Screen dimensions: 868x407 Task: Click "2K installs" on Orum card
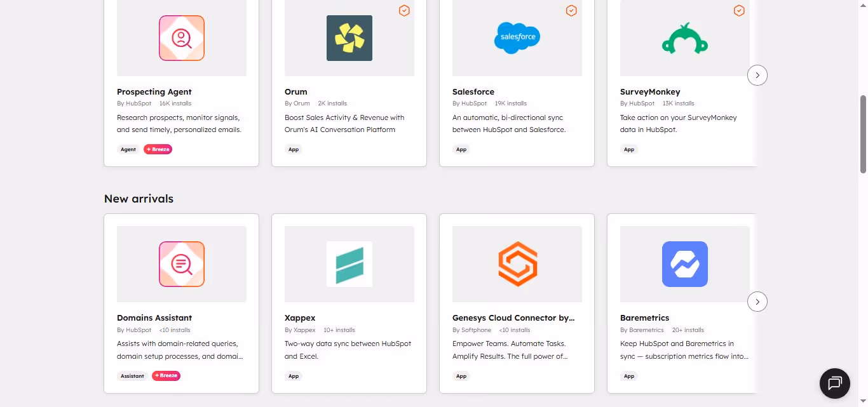[332, 103]
